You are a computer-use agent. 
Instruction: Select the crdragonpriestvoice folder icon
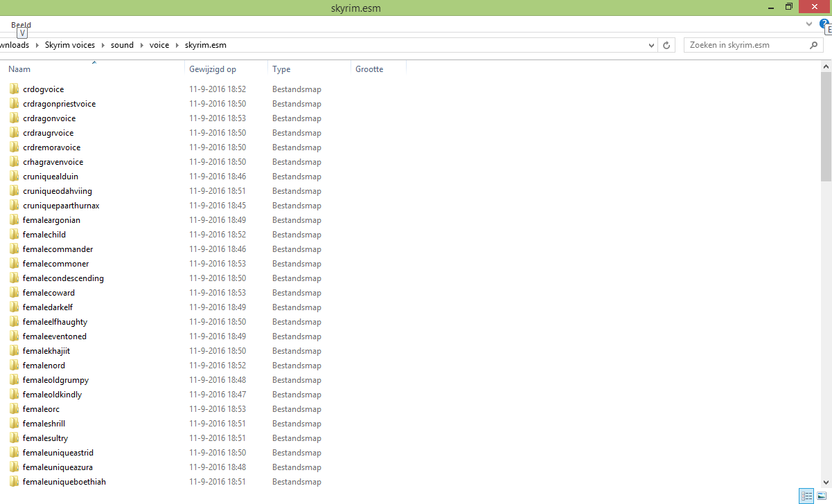[14, 104]
